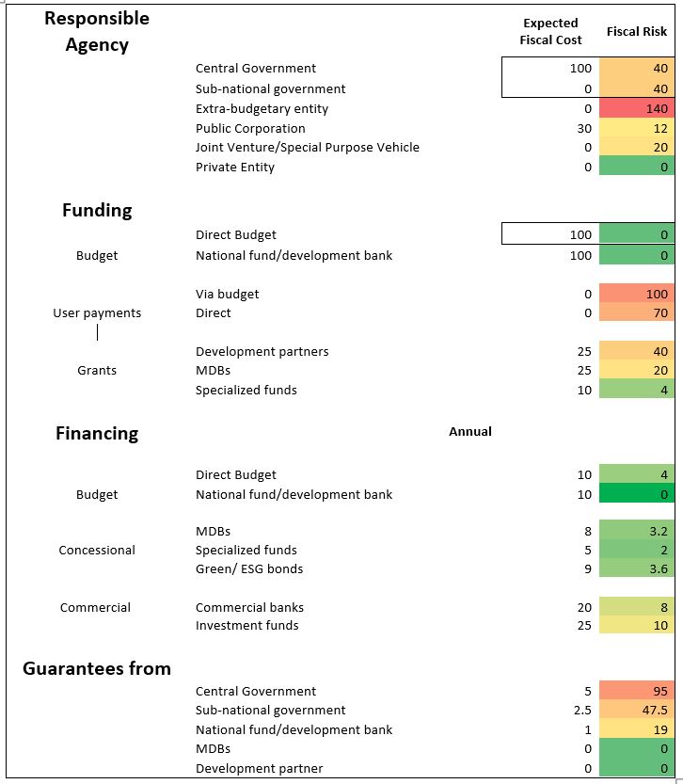Click the "Private Entity" row label
The width and height of the screenshot is (683, 784).
[x=235, y=168]
